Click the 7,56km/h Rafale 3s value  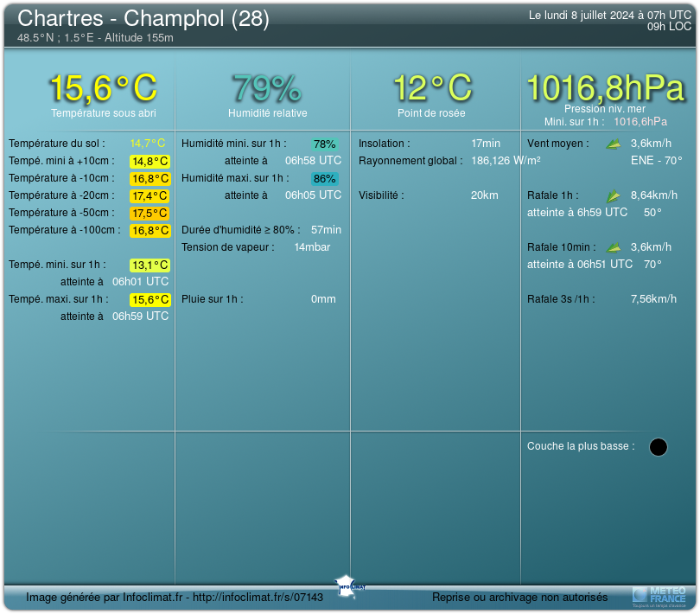(x=653, y=299)
